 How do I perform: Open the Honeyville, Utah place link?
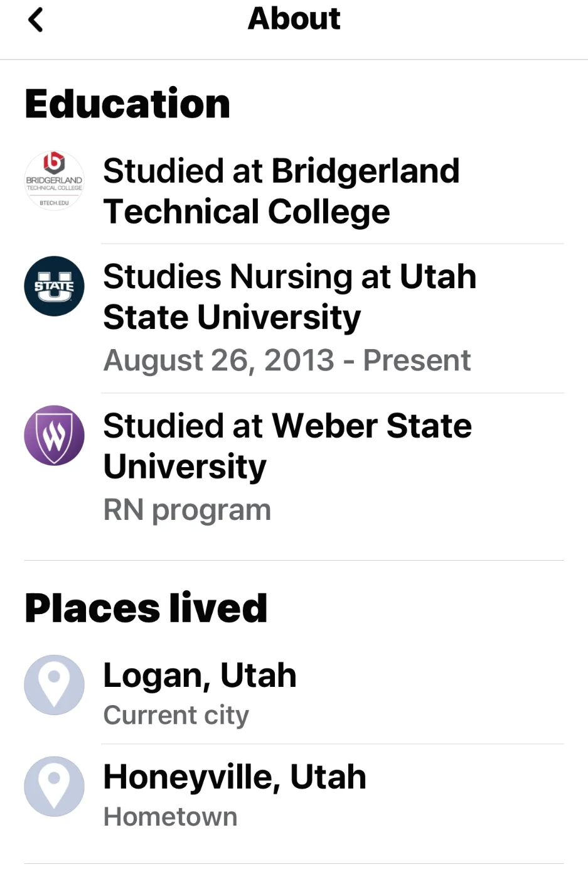235,777
